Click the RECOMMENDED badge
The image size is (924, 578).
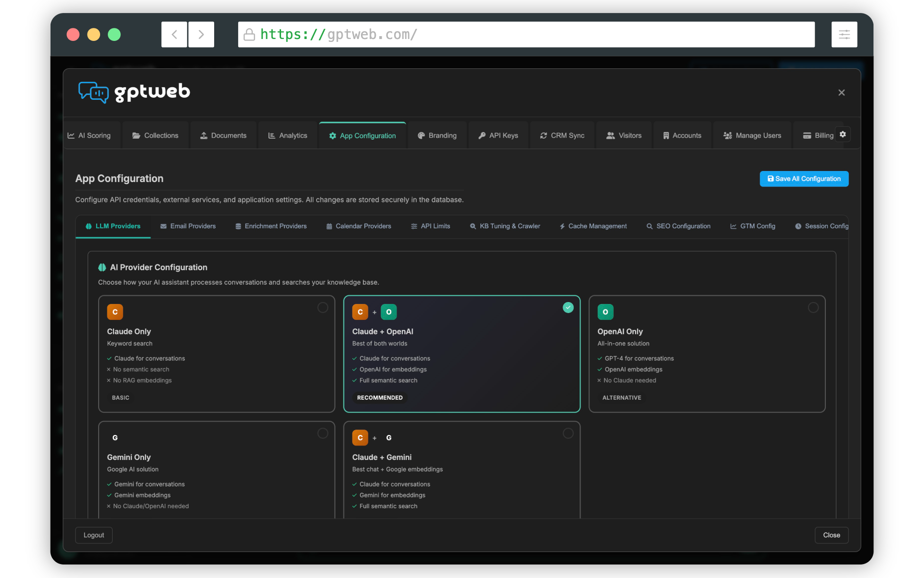(x=380, y=398)
